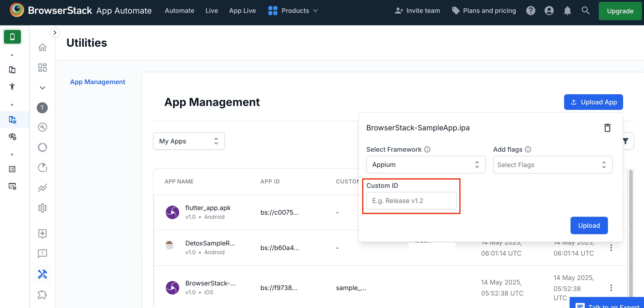
Task: Delete the BrowserStack-SampleApp.ipa upload entry
Action: (x=607, y=128)
